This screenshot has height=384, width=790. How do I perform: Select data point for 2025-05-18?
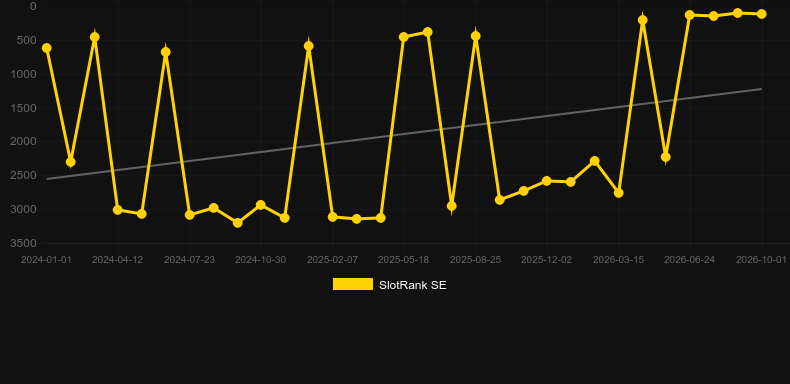[x=404, y=37]
